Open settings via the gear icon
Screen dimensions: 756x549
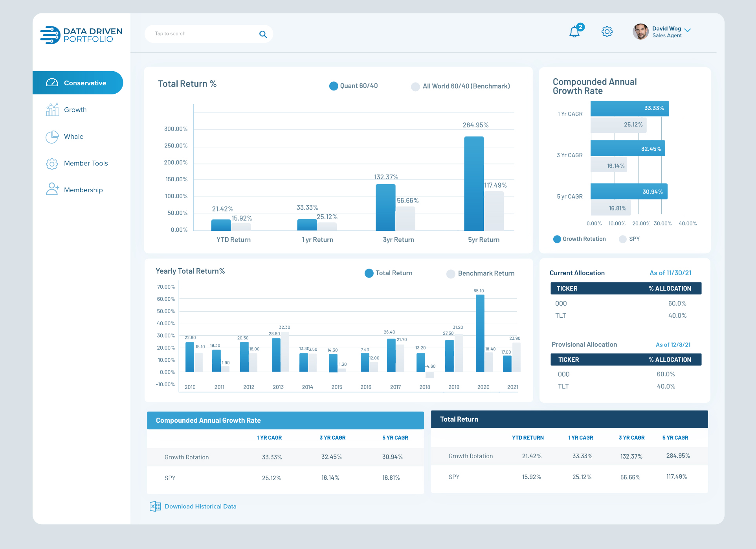607,32
